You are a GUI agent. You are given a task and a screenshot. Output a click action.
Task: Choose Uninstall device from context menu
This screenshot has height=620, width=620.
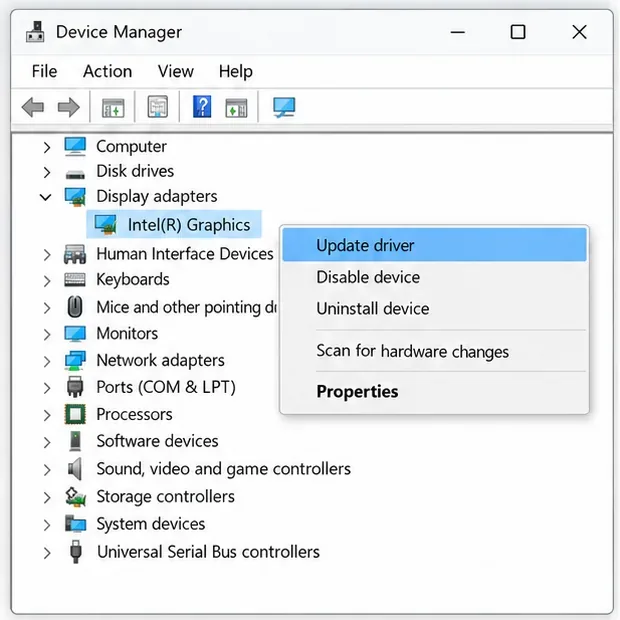click(434, 308)
